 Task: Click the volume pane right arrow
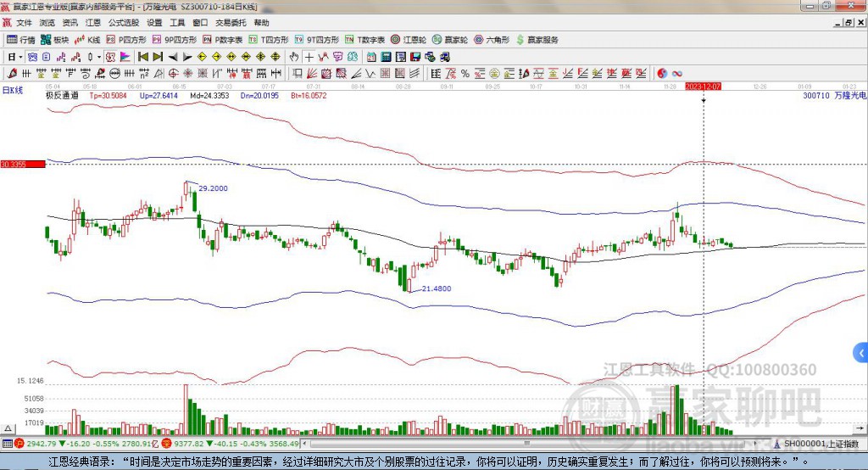point(860,428)
